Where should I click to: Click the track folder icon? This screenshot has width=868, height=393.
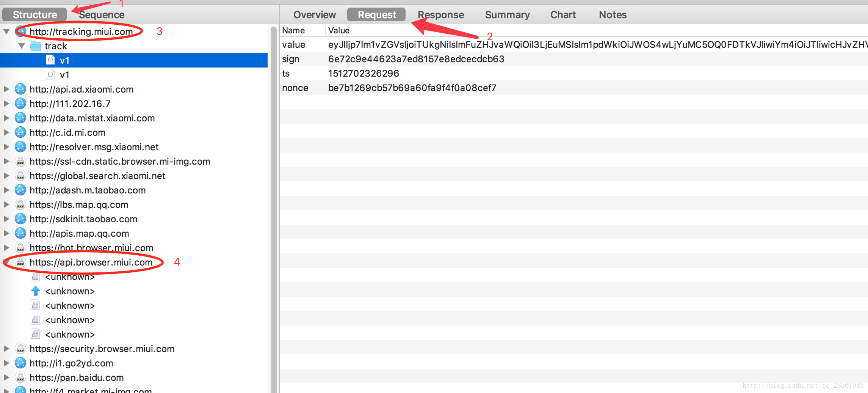pyautogui.click(x=36, y=46)
